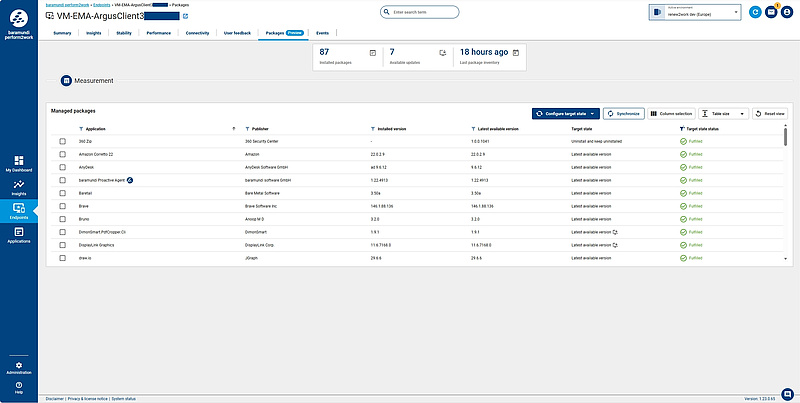
Task: Select the AnyDesk row checkbox
Action: 62,167
